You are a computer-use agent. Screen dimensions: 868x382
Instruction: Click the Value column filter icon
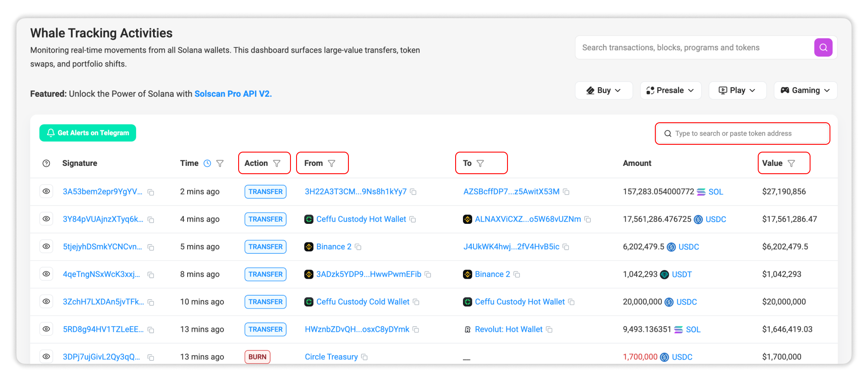tap(791, 163)
